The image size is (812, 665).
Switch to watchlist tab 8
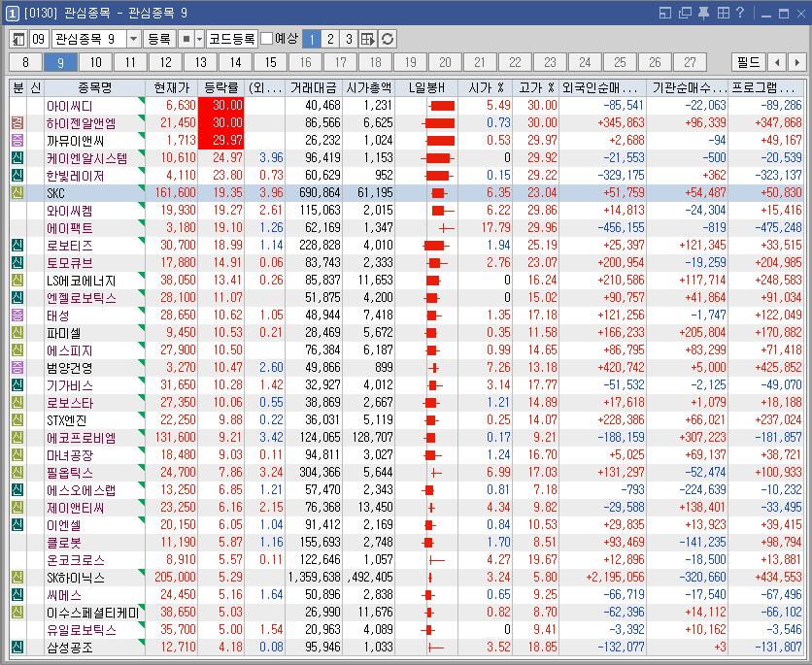pos(25,63)
